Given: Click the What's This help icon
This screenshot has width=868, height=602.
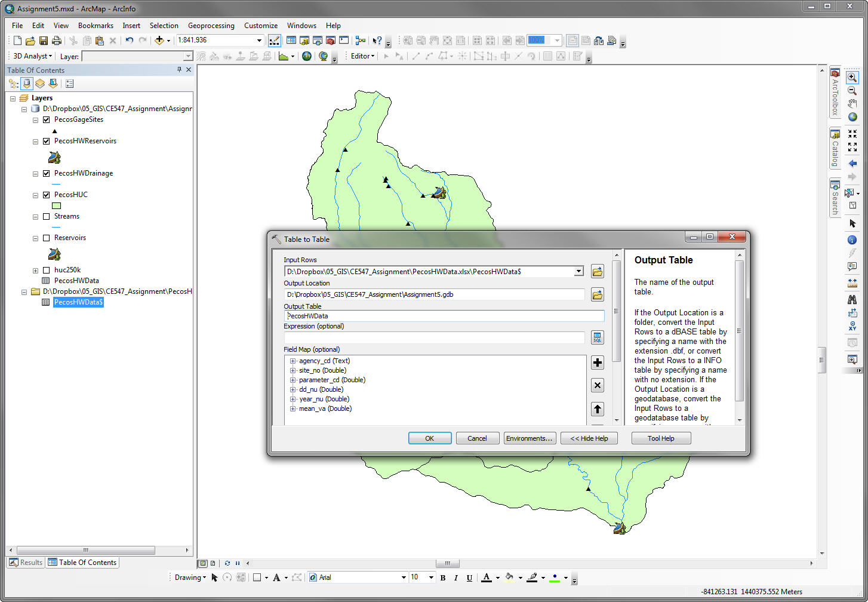Looking at the screenshot, I should (377, 41).
